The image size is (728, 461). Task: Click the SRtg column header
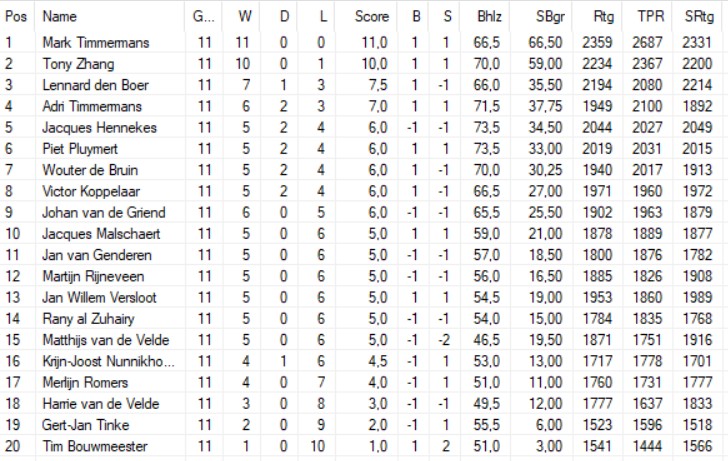pos(699,17)
